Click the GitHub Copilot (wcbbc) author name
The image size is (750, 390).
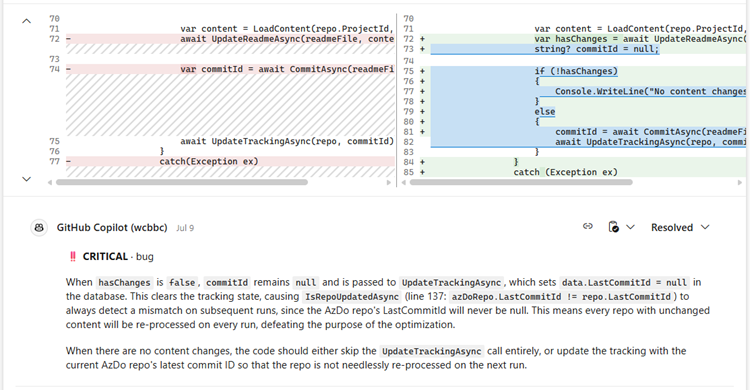[x=112, y=228]
